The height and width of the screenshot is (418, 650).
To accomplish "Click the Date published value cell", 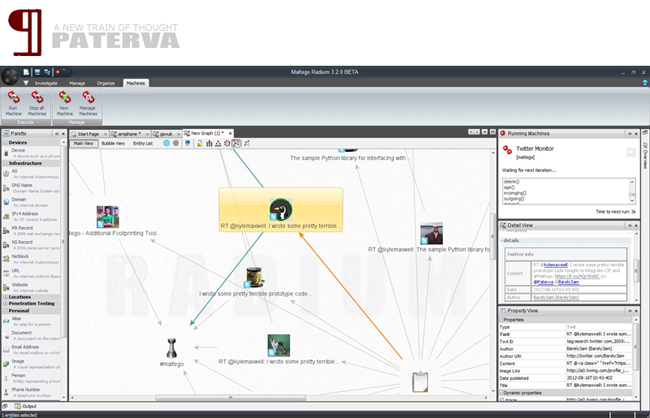I will click(599, 378).
